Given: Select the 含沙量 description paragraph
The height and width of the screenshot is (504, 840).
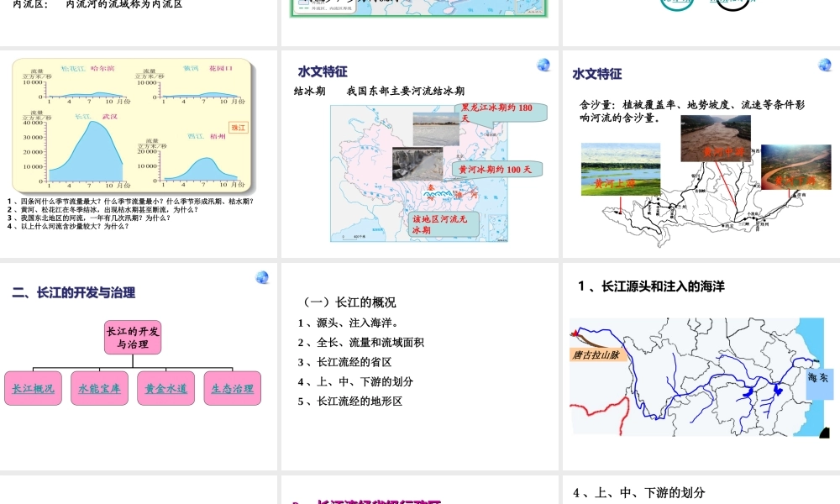Looking at the screenshot, I should pos(692,111).
